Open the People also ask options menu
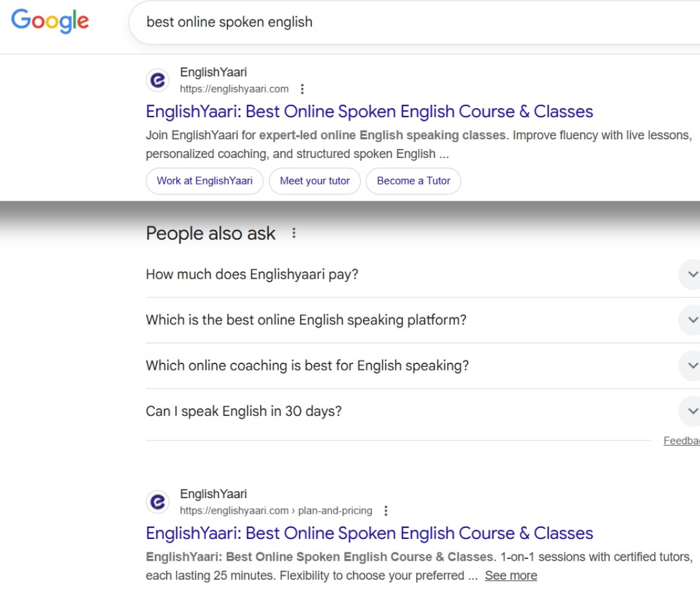Image resolution: width=700 pixels, height=614 pixels. click(294, 233)
